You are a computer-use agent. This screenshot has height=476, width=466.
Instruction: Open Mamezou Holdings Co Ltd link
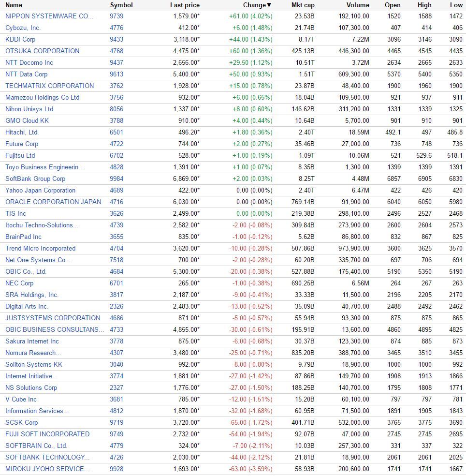(x=42, y=97)
